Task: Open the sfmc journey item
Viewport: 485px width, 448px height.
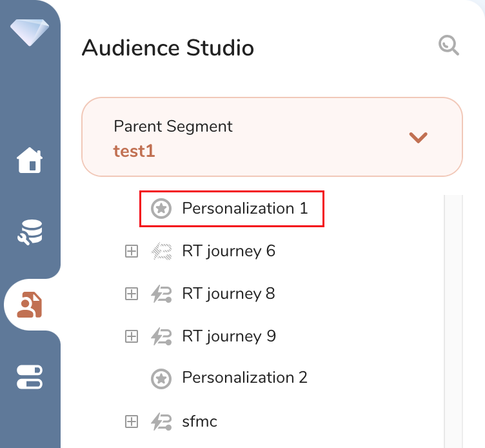Action: [199, 422]
